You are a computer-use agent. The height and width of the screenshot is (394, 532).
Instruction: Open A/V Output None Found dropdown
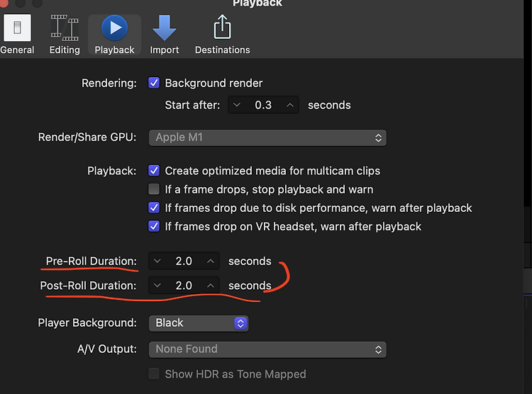click(267, 349)
